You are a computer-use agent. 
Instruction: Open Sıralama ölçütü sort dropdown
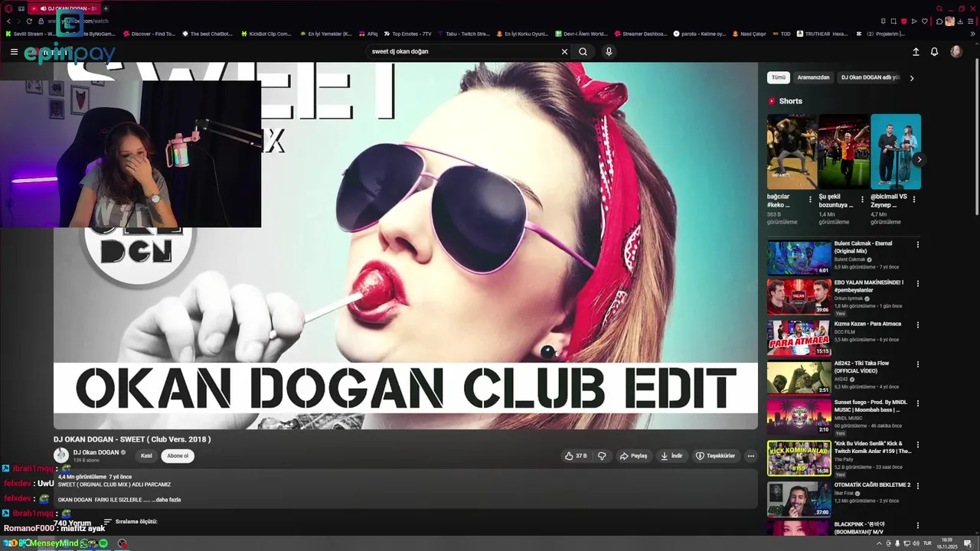tap(131, 521)
